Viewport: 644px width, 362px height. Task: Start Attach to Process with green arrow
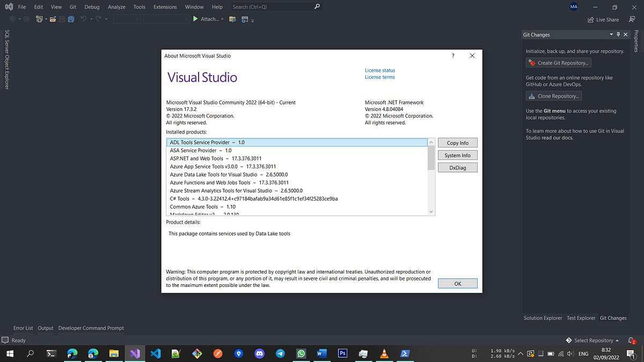195,19
